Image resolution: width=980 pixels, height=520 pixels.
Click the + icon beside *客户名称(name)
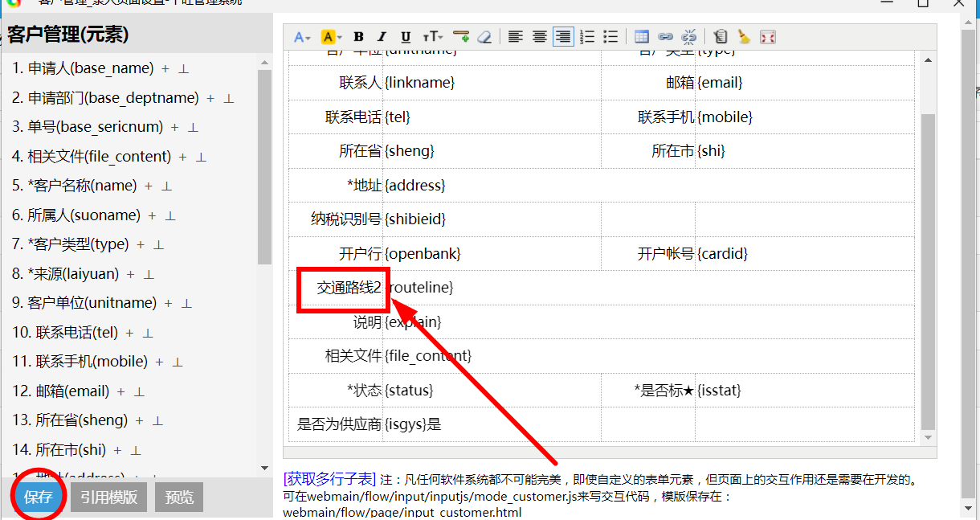coord(149,186)
